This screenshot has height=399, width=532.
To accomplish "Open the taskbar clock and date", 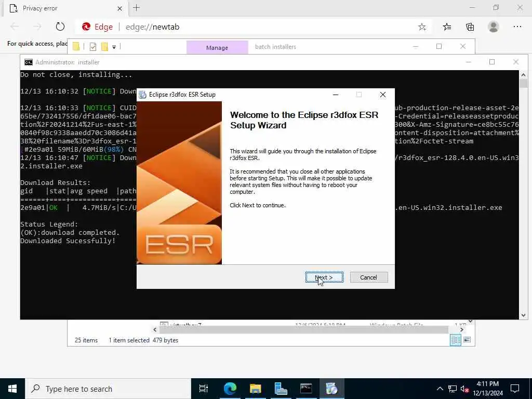I will click(x=488, y=389).
